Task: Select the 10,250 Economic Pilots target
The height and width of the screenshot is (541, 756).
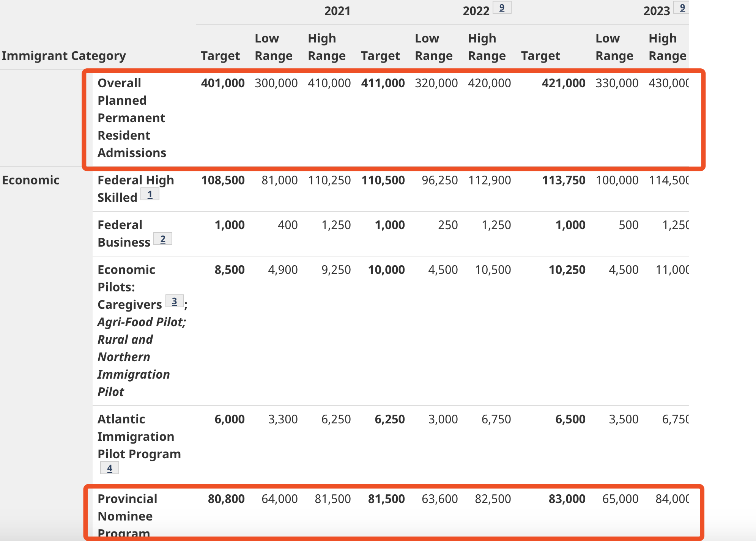Action: tap(567, 270)
